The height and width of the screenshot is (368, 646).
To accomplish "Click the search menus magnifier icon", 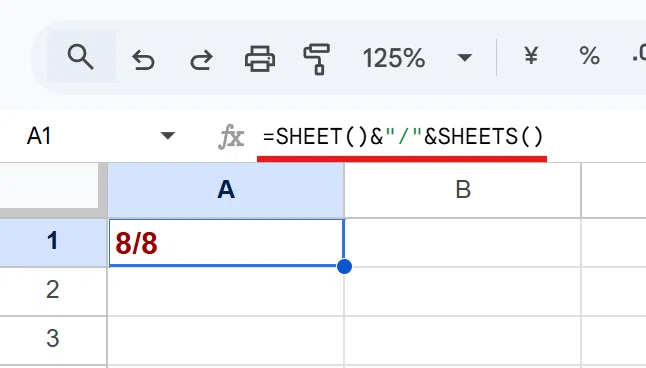I will [x=80, y=57].
